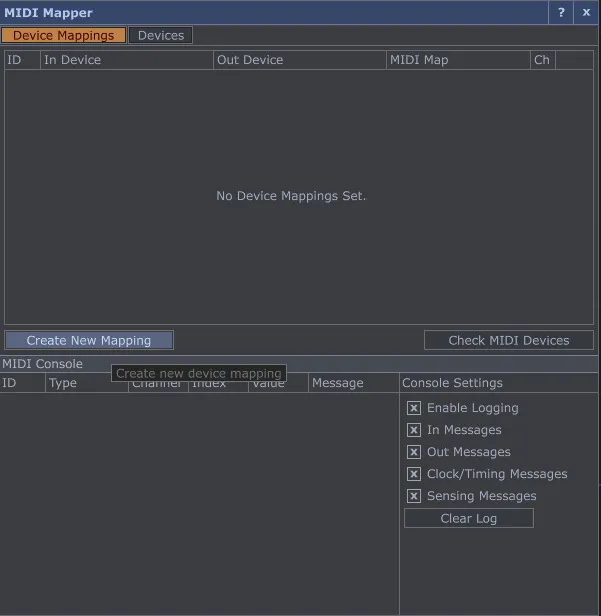601x616 pixels.
Task: Open help via the question mark icon
Action: [561, 13]
